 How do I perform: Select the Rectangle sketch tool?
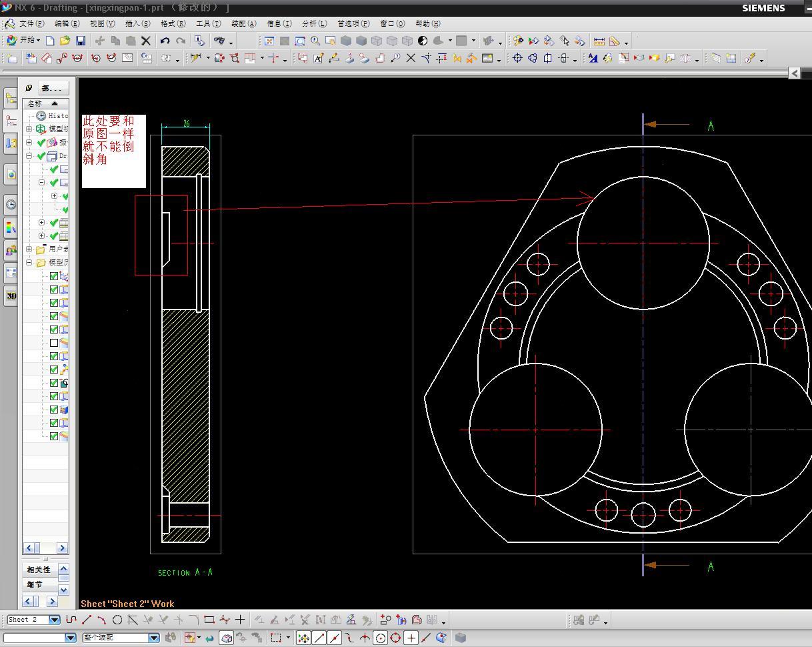[x=209, y=620]
